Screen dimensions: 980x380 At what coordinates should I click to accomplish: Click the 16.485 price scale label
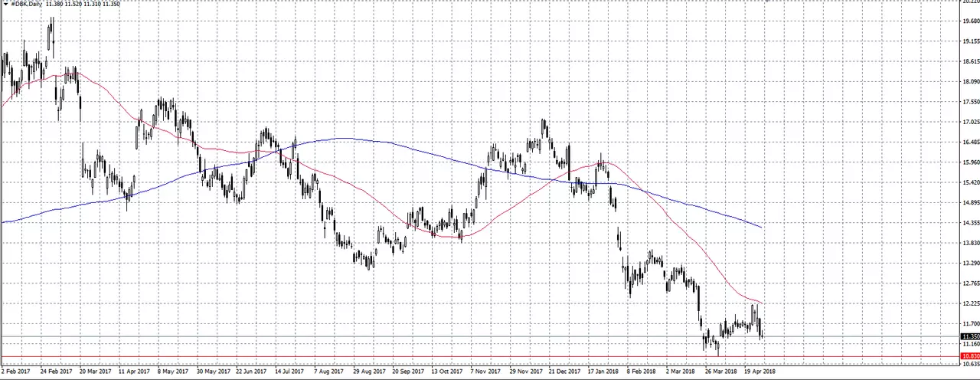coord(970,142)
